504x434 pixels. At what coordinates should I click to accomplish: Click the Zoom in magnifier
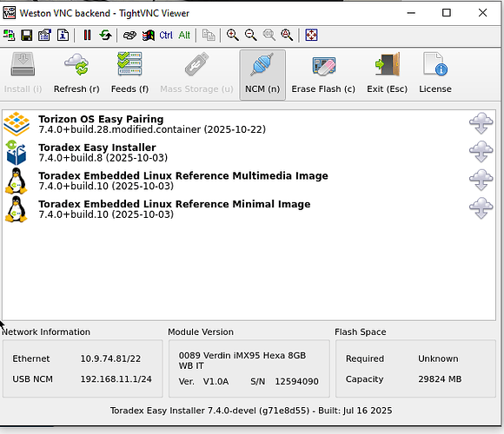(232, 35)
